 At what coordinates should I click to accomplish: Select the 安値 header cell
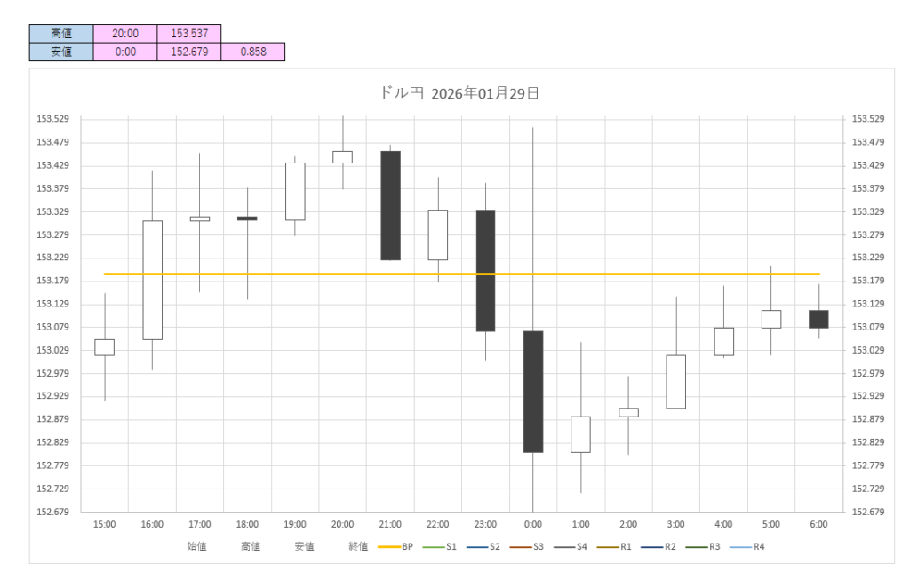point(61,52)
